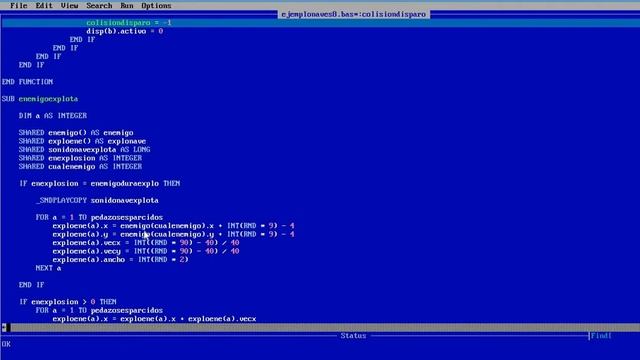
Task: Click the 'SUB enemigoexplota' line
Action: [40, 99]
